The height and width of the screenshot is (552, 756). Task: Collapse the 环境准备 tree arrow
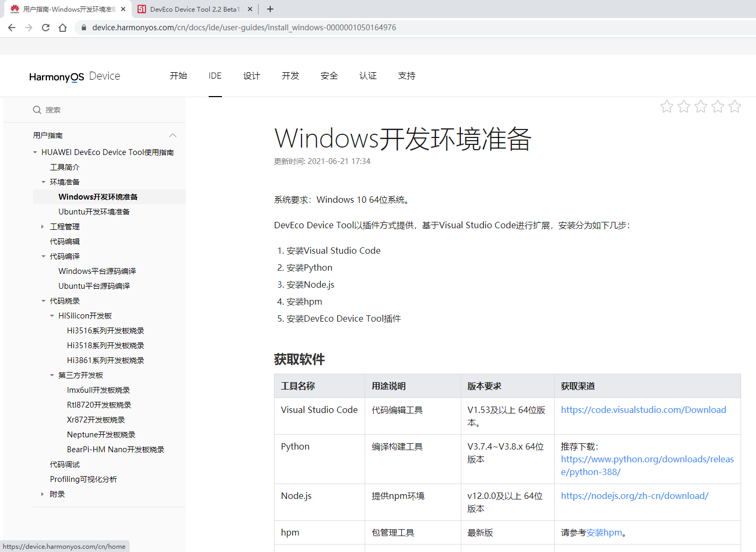pos(44,182)
